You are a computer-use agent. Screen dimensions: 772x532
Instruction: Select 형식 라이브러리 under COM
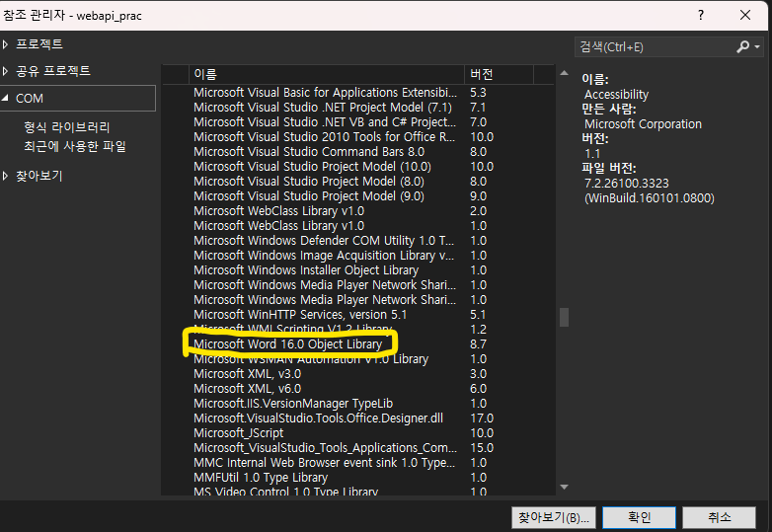(67, 127)
